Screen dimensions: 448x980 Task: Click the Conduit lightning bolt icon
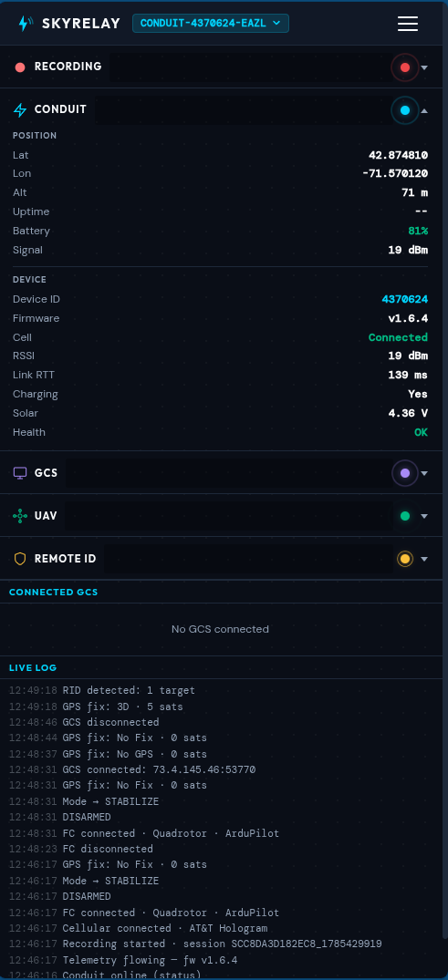point(20,110)
